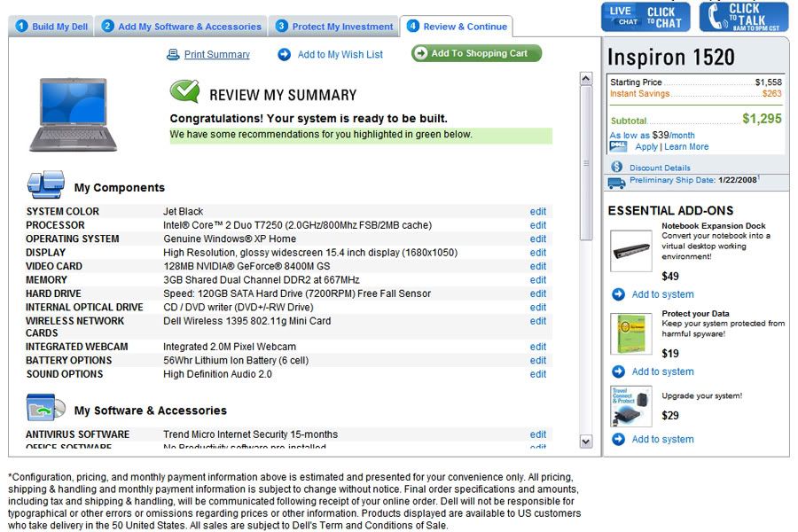Click the dollar icon beside Discount Details

pos(617,167)
